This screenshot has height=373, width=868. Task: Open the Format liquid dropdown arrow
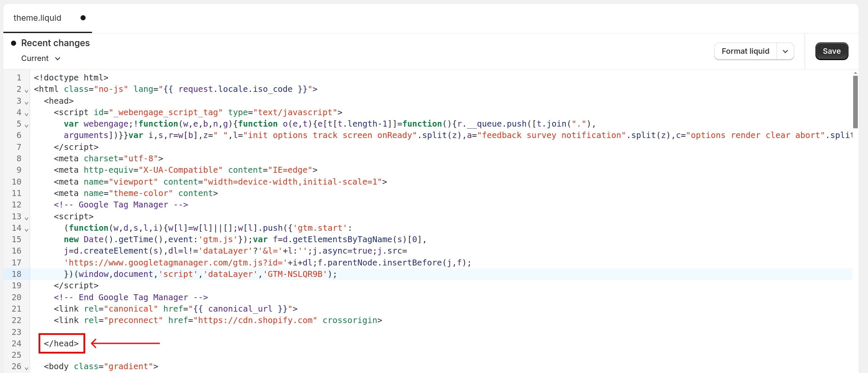pos(785,51)
